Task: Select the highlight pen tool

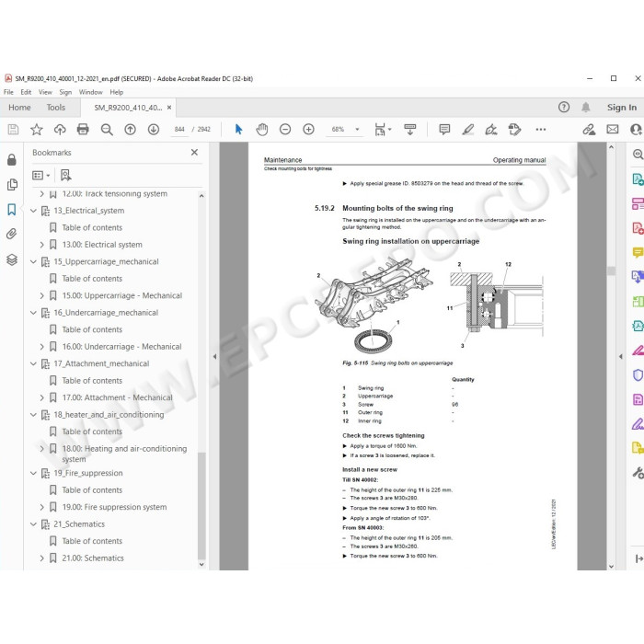Action: tap(467, 130)
